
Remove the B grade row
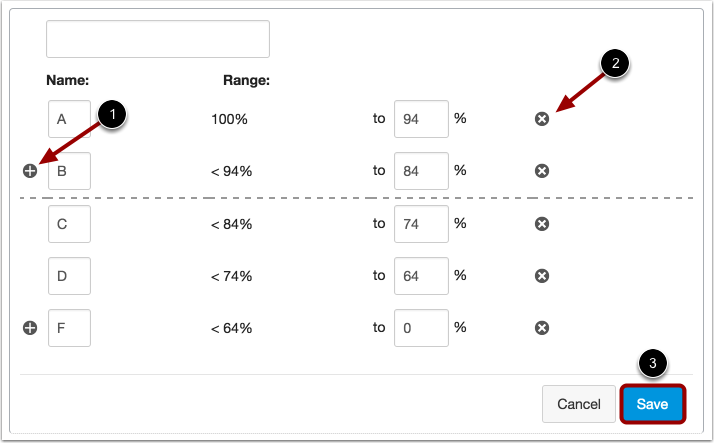click(x=541, y=171)
